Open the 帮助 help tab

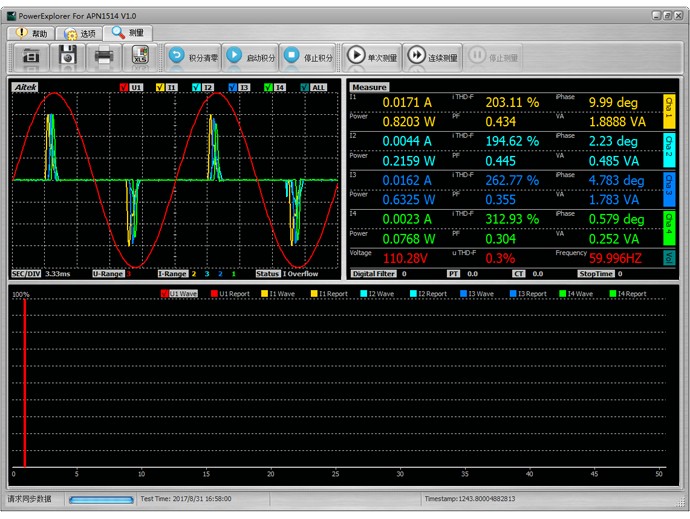tap(29, 33)
